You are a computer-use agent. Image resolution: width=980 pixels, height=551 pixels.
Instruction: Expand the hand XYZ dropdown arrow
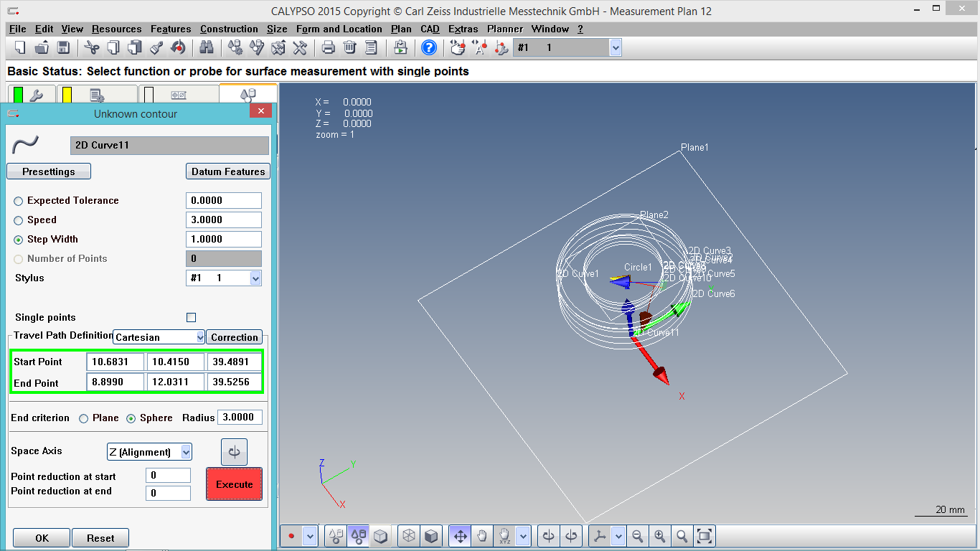523,536
